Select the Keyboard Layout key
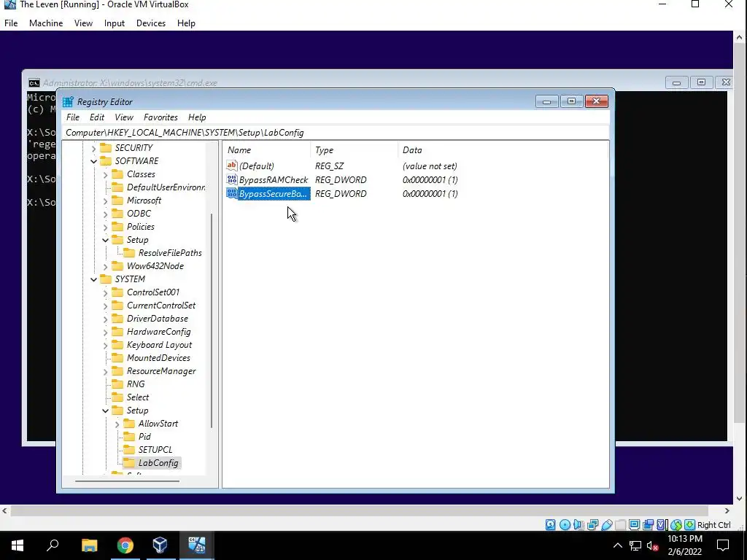 coord(159,345)
